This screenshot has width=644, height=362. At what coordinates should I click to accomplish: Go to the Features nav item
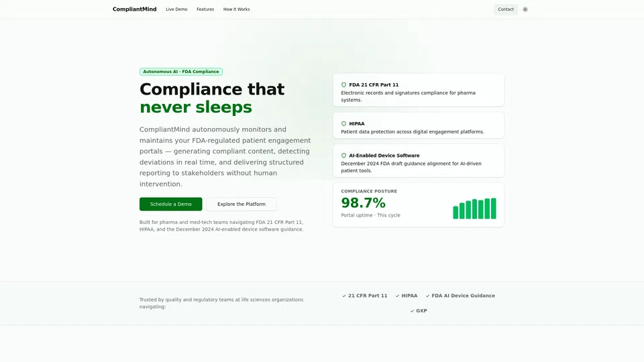point(205,9)
